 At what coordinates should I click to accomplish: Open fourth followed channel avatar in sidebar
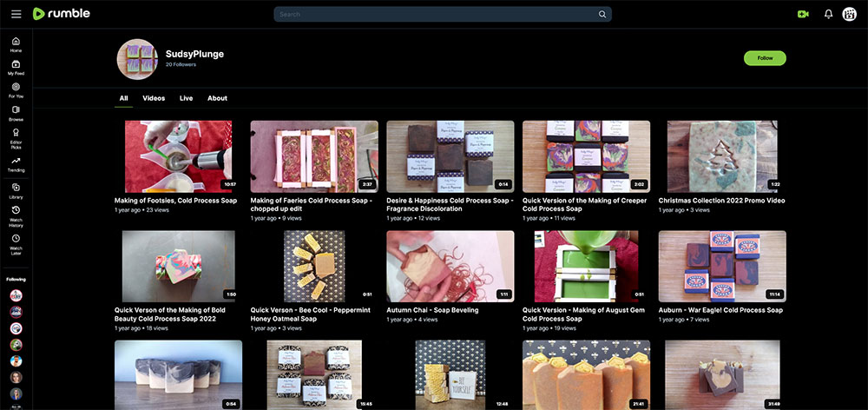coord(16,345)
